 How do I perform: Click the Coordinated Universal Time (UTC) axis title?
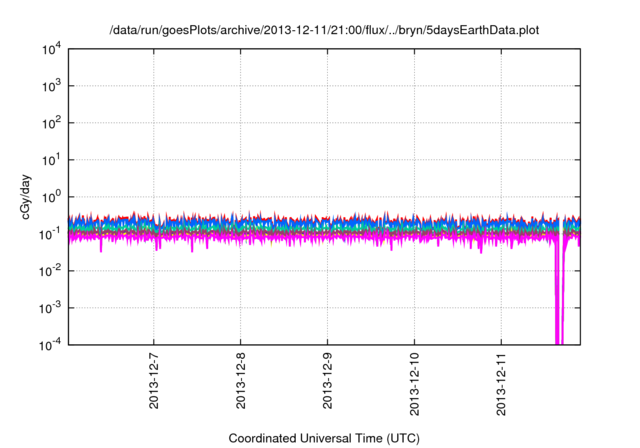coord(324,439)
